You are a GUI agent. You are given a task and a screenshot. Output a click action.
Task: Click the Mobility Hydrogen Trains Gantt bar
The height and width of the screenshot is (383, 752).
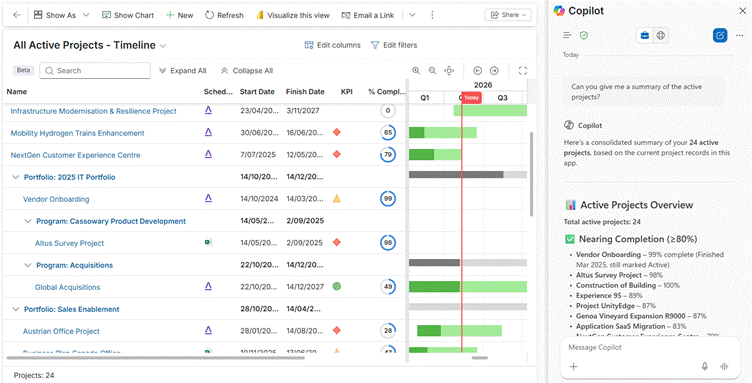443,132
